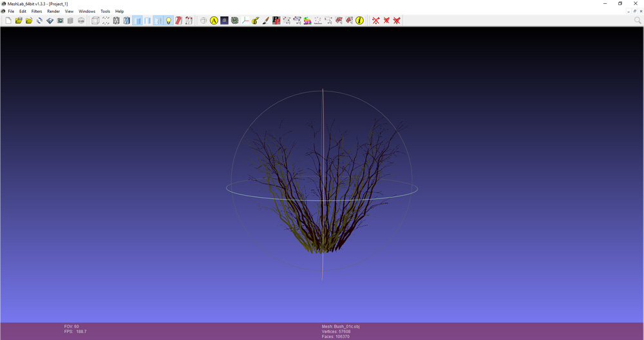
Task: Click the New Empty Project icon
Action: 8,21
